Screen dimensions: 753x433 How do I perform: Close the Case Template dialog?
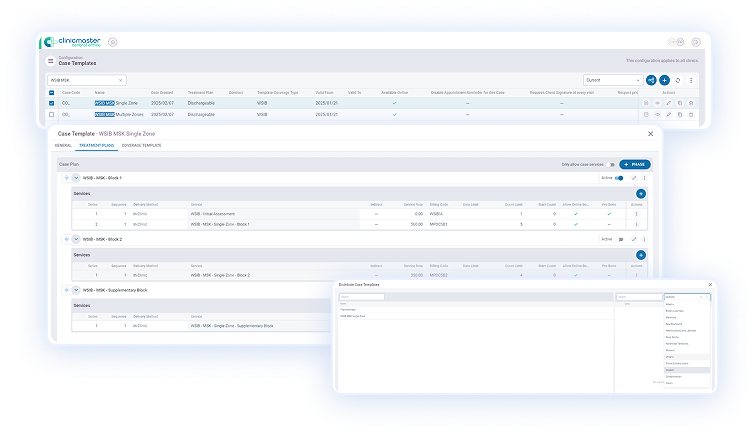coord(650,133)
